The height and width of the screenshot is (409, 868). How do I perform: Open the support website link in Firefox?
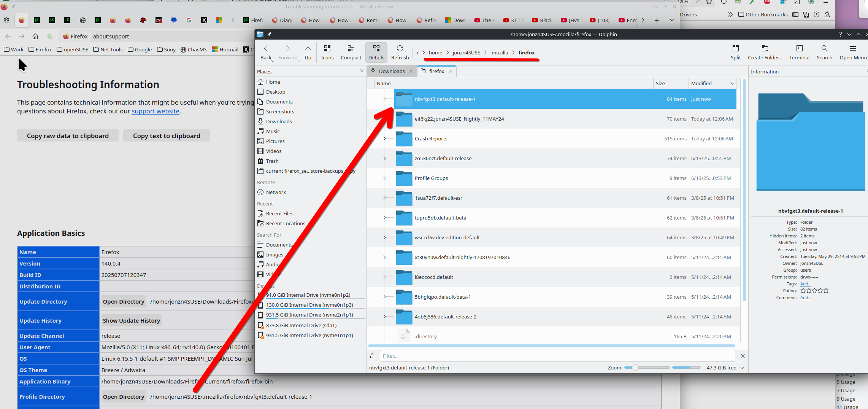click(156, 111)
